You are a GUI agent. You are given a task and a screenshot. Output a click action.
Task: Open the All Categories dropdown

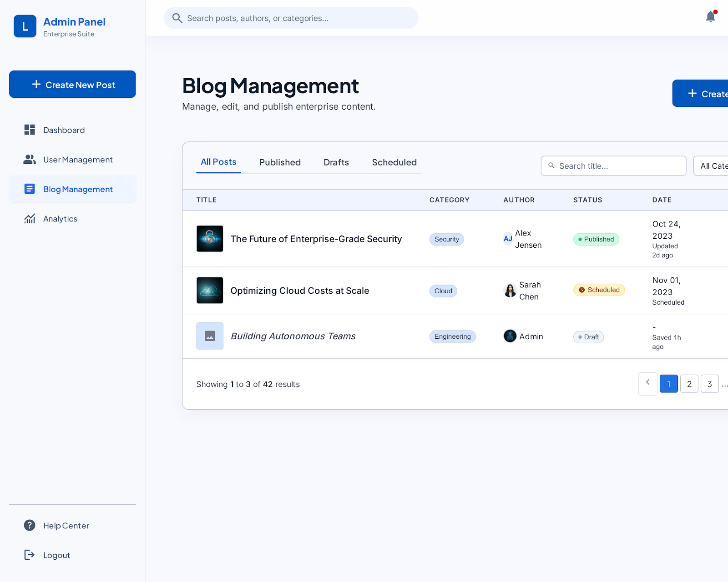[711, 166]
